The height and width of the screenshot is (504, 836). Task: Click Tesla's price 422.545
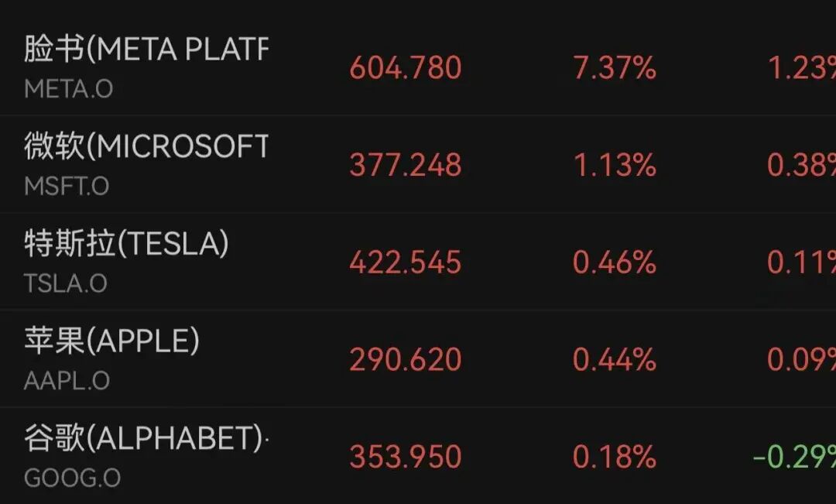pyautogui.click(x=405, y=262)
